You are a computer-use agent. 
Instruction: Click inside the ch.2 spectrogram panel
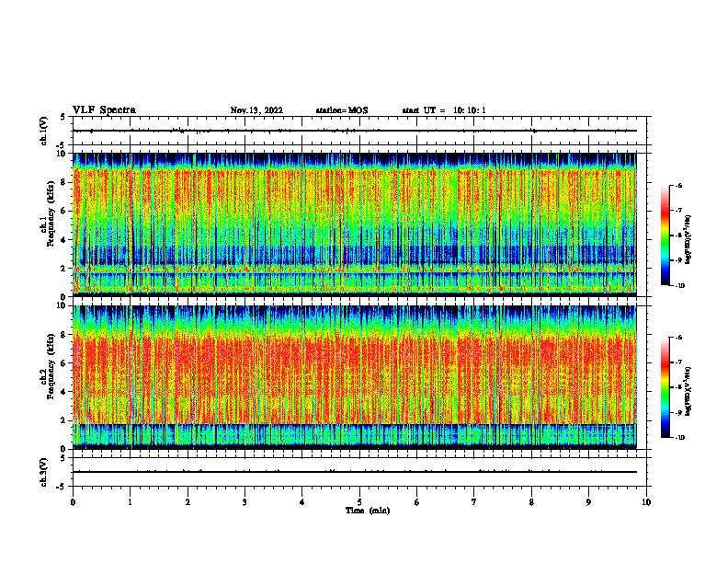[355, 377]
